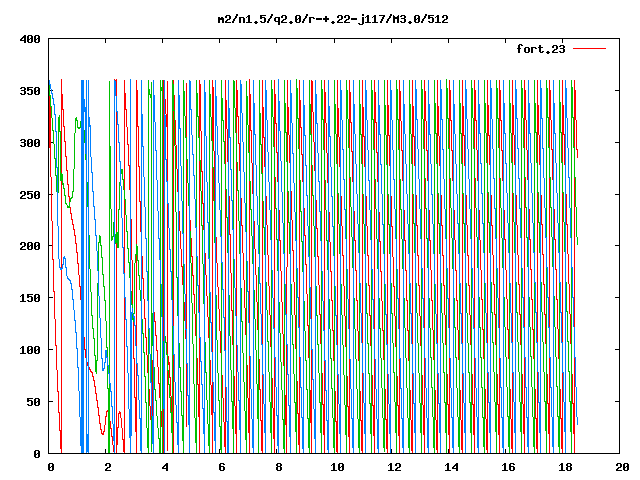Click x-axis label 18

point(565,467)
